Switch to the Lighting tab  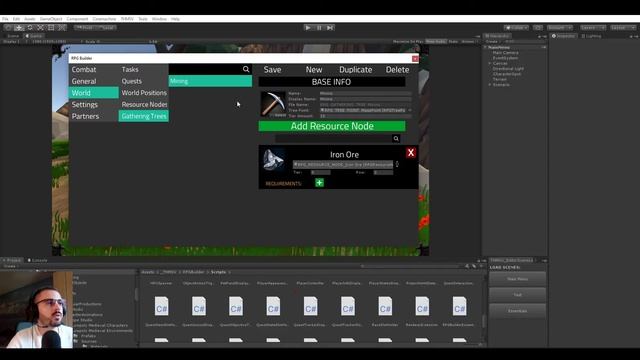(x=591, y=36)
